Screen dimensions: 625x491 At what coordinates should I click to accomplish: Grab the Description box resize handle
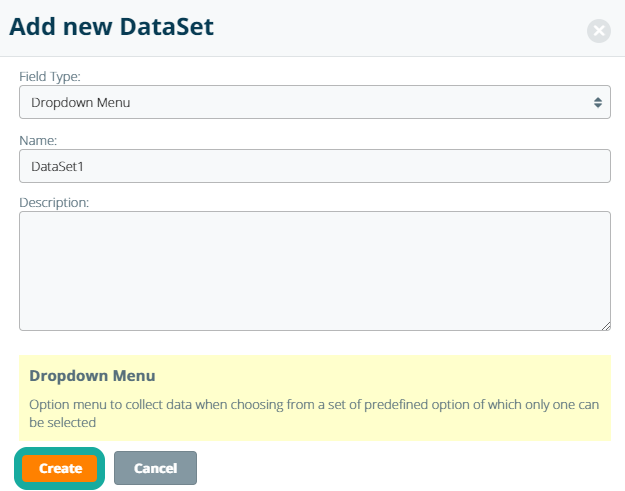tap(605, 325)
